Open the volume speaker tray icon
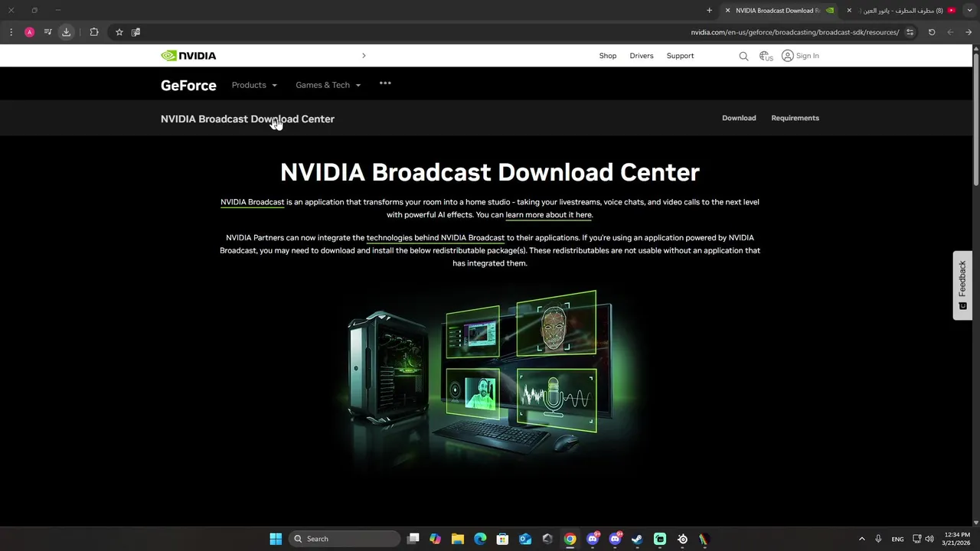This screenshot has height=551, width=980. (929, 539)
